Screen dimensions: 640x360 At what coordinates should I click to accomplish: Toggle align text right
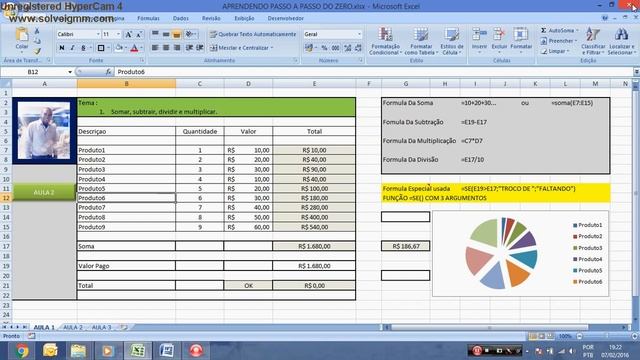[x=176, y=48]
